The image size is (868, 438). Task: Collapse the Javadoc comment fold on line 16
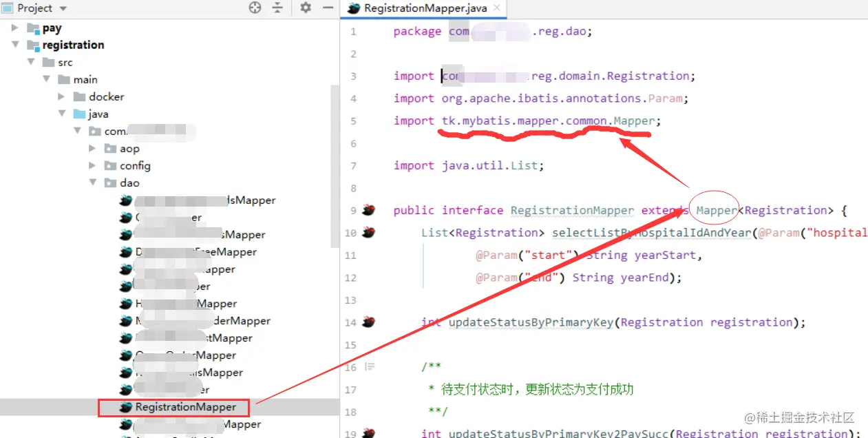tap(370, 366)
